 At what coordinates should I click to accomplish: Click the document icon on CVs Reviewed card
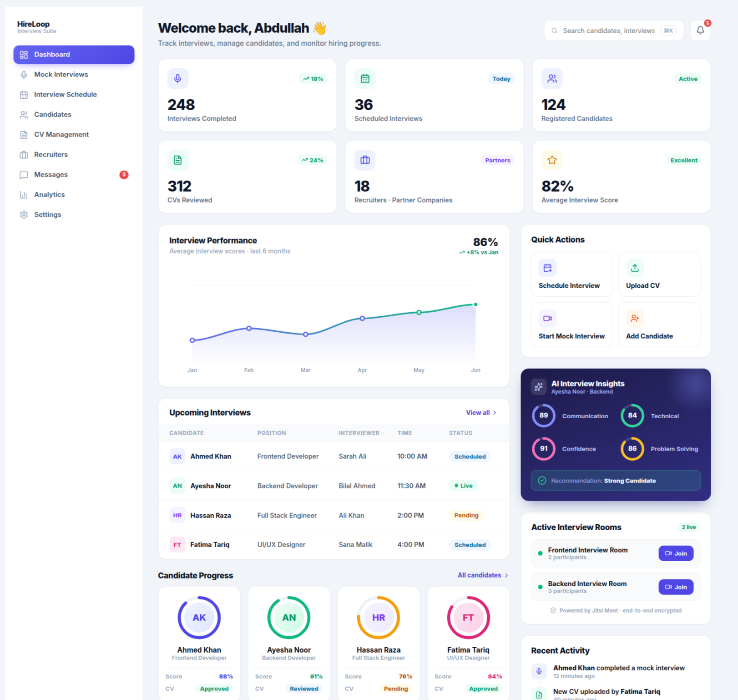coord(178,160)
